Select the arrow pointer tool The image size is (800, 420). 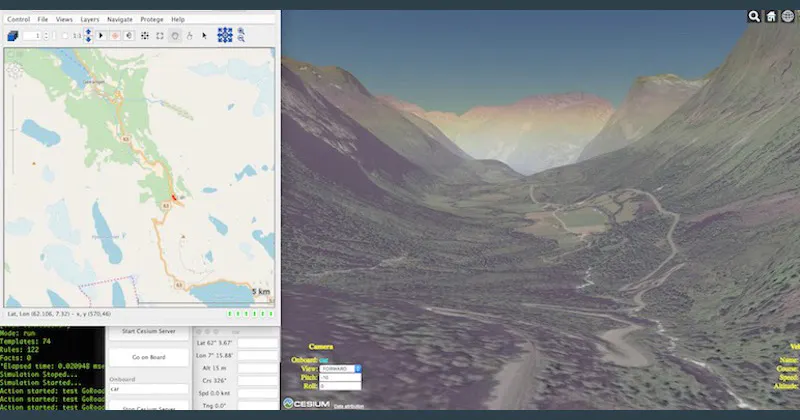tap(204, 36)
